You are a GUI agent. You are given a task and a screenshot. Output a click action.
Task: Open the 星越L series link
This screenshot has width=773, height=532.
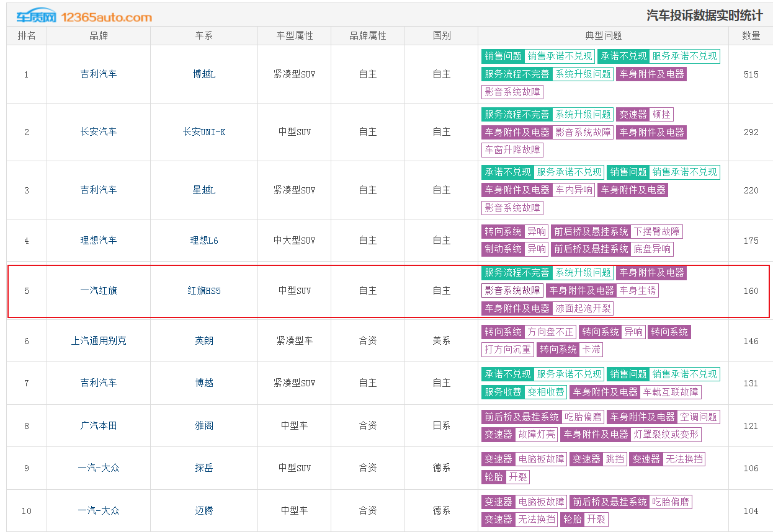(204, 190)
